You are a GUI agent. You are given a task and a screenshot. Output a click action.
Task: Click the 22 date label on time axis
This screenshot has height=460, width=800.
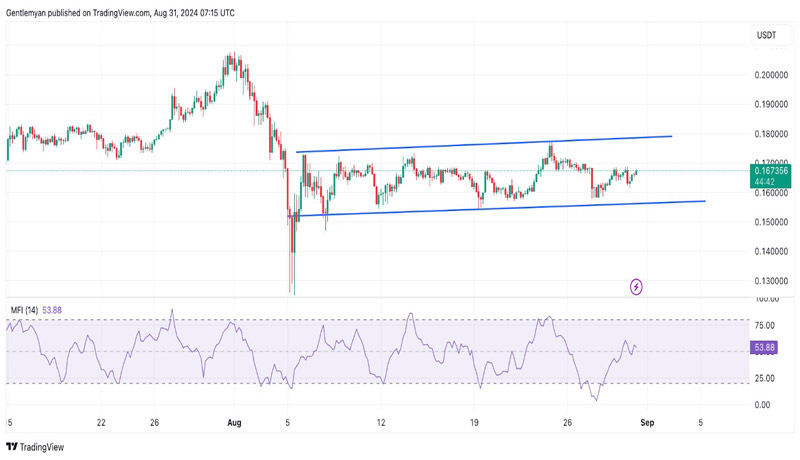(101, 422)
